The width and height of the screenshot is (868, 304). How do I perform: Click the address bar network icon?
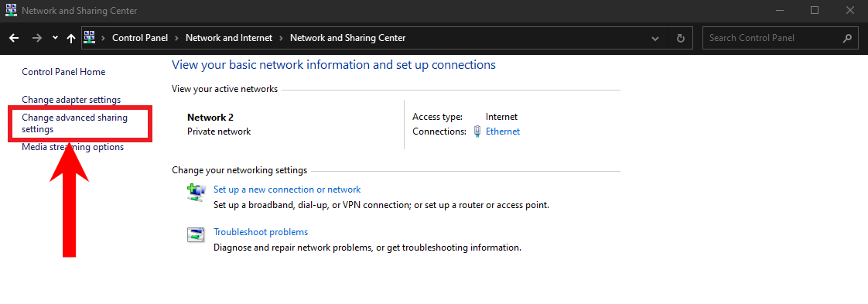[90, 38]
